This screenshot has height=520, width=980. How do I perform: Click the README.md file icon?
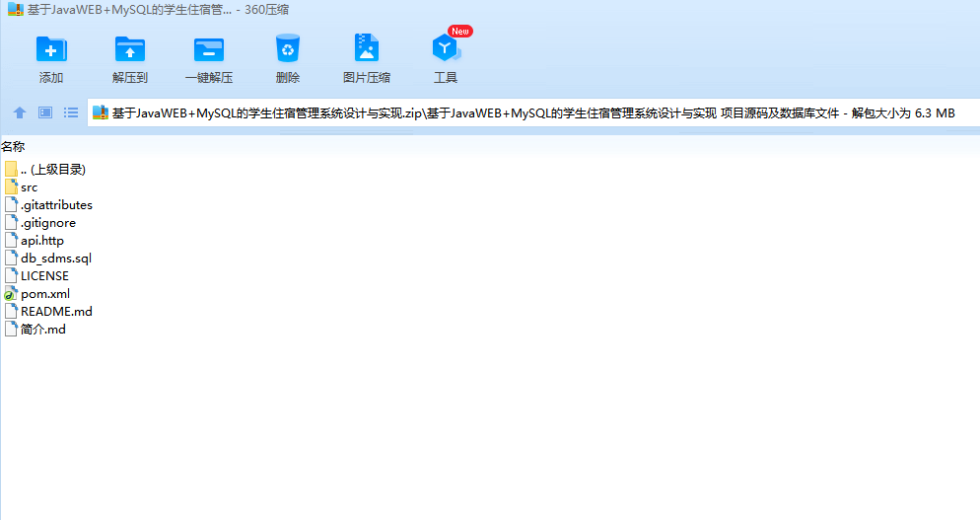pyautogui.click(x=11, y=311)
